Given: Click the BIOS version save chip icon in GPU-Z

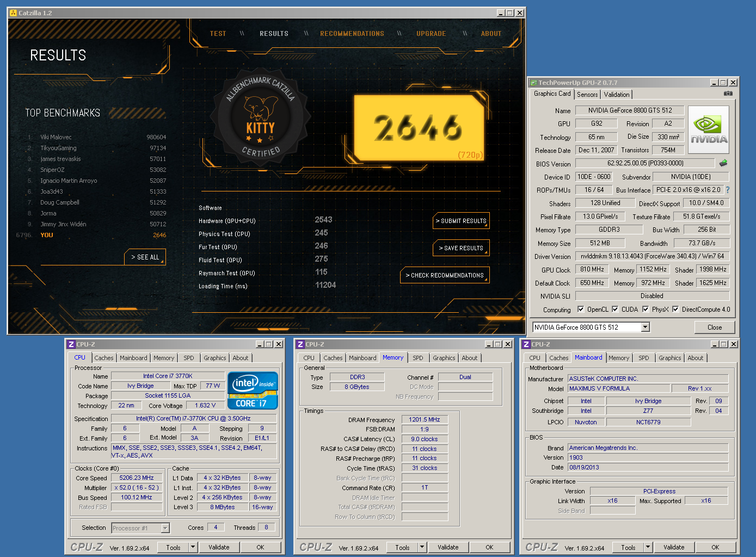Looking at the screenshot, I should [723, 163].
